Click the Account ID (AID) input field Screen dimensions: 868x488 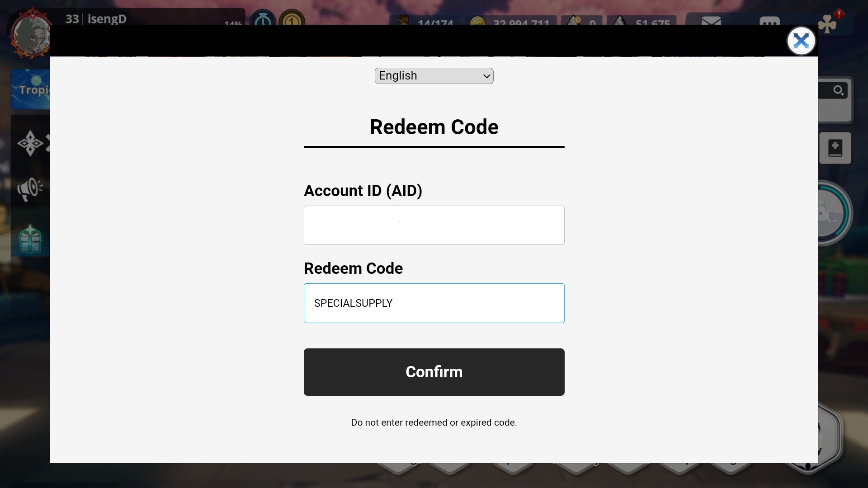pyautogui.click(x=434, y=225)
